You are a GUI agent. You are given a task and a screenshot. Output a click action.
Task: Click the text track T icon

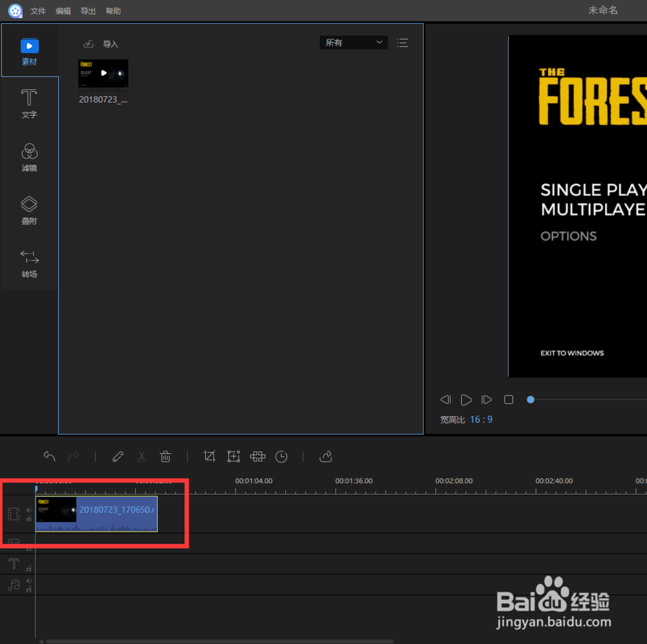(x=14, y=564)
